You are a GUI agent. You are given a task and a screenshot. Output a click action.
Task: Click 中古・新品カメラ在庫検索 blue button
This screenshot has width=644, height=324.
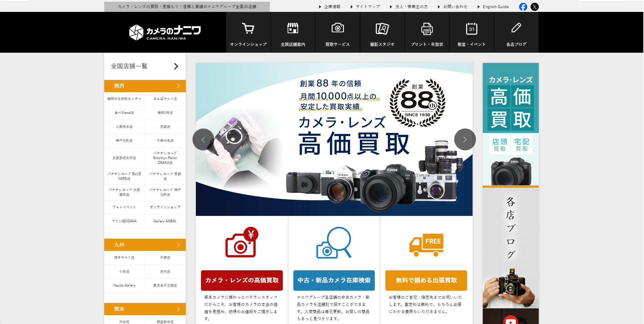click(x=334, y=280)
